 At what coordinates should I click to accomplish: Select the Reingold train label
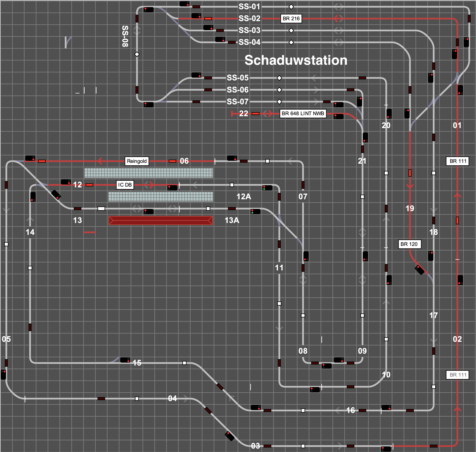coord(136,161)
